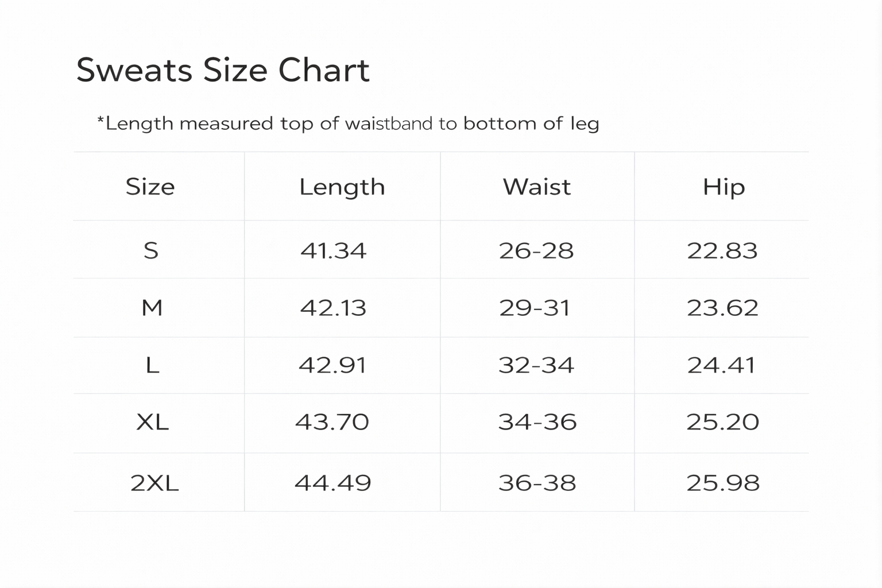Click the Hip column header
Viewport: 882px width, 588px height.
[x=724, y=187]
